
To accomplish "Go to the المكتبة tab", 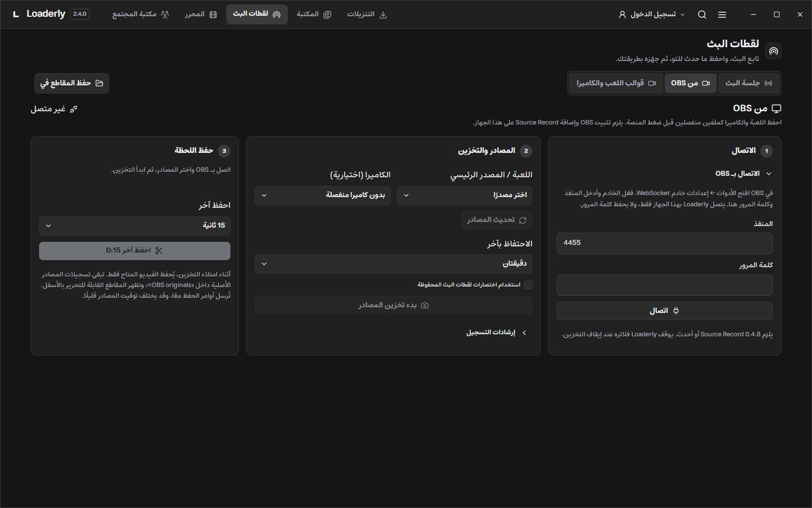I will (314, 15).
